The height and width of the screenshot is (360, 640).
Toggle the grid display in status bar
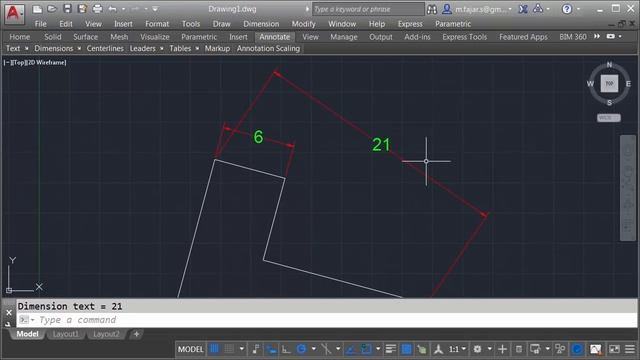point(214,349)
